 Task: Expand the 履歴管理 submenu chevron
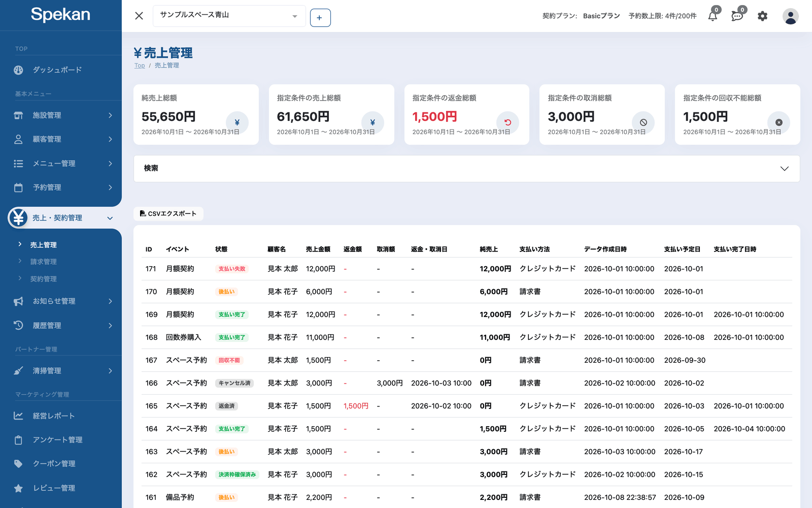click(110, 326)
